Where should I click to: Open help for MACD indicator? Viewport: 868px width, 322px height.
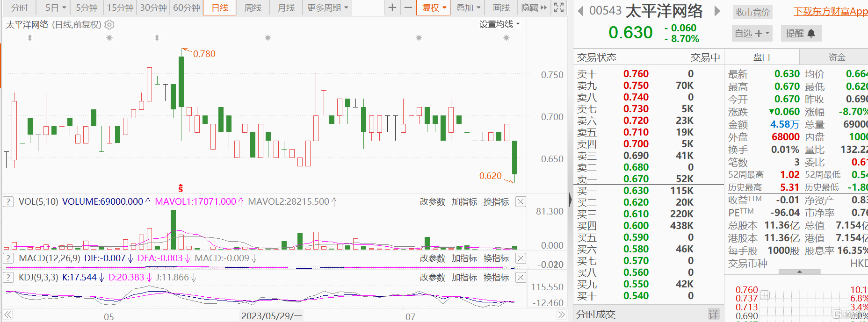point(8,258)
